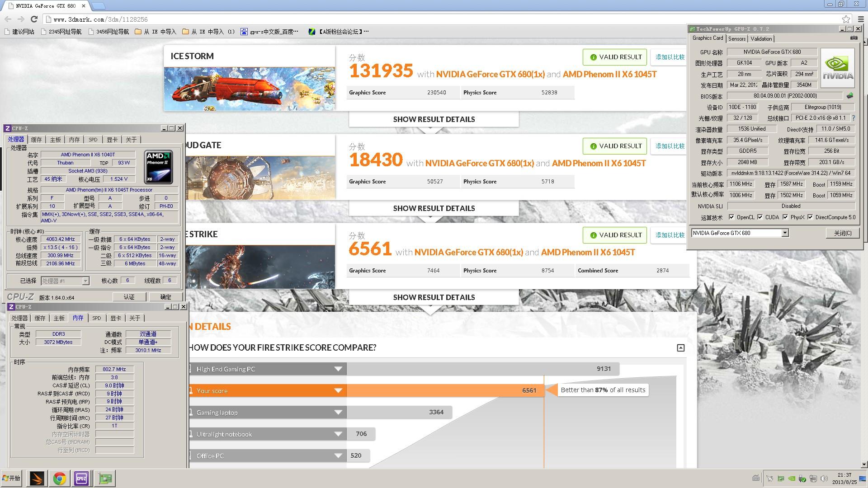Open the 显卡 tab in lower CPU-Z window

116,318
